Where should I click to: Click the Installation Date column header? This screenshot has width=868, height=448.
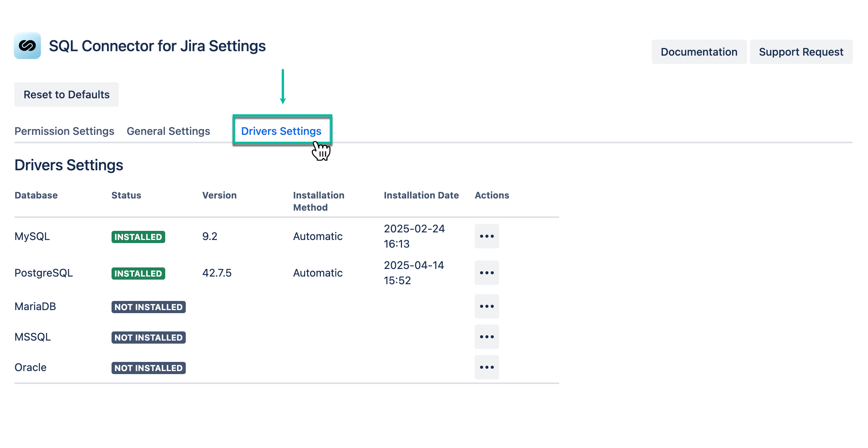pos(421,195)
